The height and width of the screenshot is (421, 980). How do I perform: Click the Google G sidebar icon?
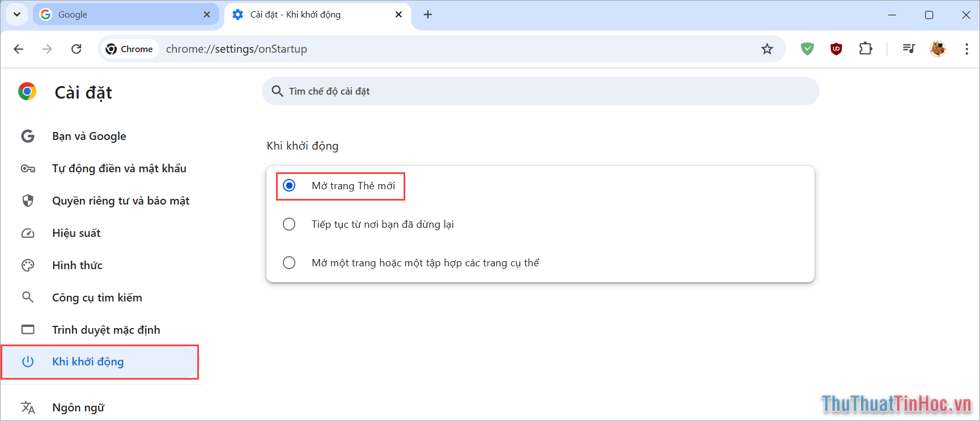coord(28,136)
